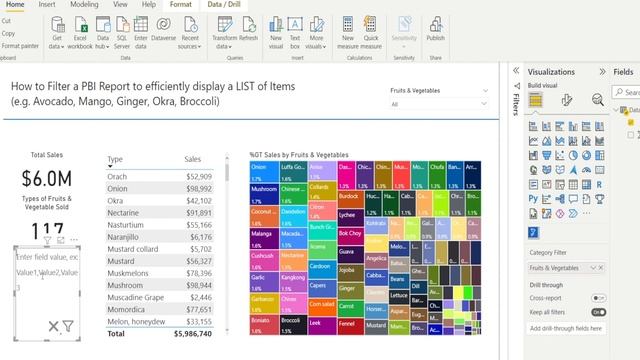
Task: Select the R script visual
Action: coord(600,184)
